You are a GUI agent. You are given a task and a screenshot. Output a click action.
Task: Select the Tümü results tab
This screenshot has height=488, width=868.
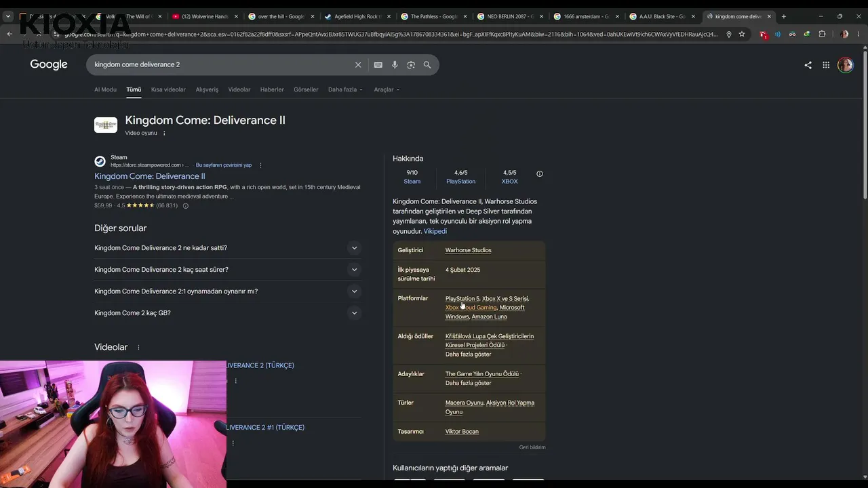(x=134, y=89)
